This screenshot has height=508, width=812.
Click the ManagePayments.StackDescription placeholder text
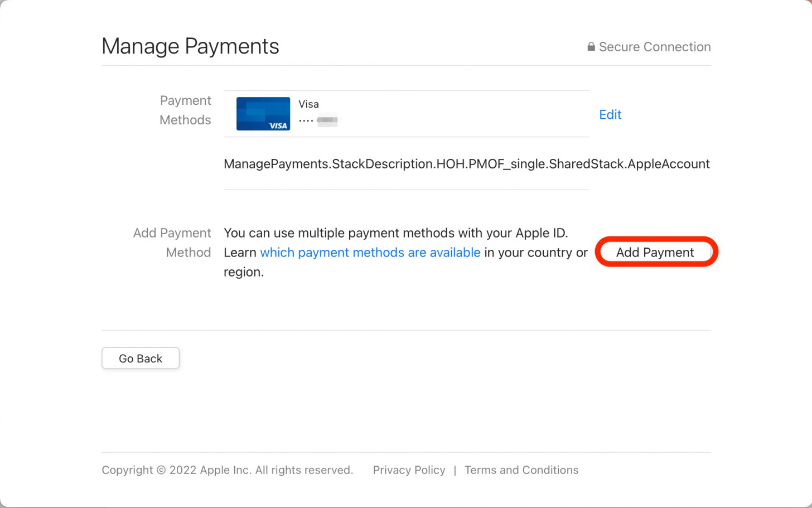466,164
